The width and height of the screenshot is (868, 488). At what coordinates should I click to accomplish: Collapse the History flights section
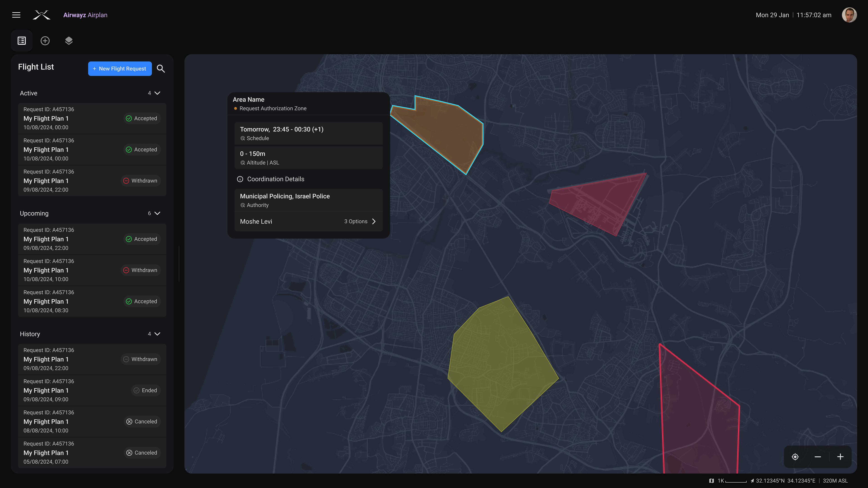pos(157,334)
